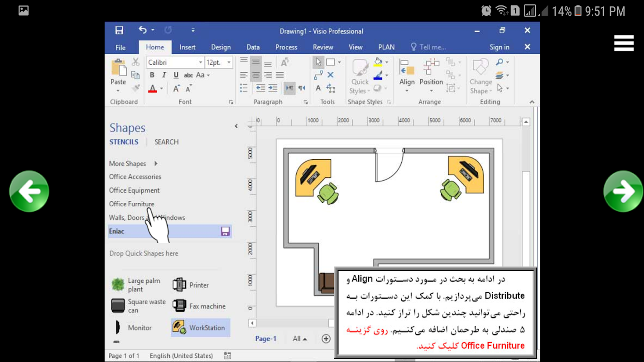Switch to the Design tab
The height and width of the screenshot is (362, 644).
pos(221,47)
